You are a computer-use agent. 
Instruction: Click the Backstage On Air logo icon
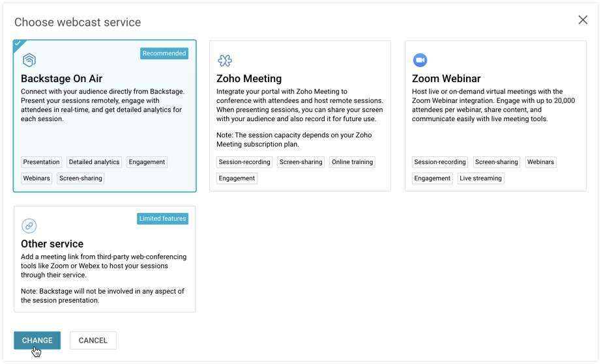pyautogui.click(x=29, y=61)
